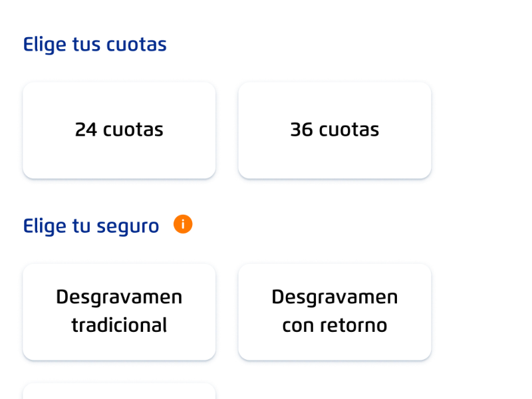The height and width of the screenshot is (399, 532).
Task: Click the orange info icon beside Elige tu seguro
Action: pyautogui.click(x=182, y=224)
